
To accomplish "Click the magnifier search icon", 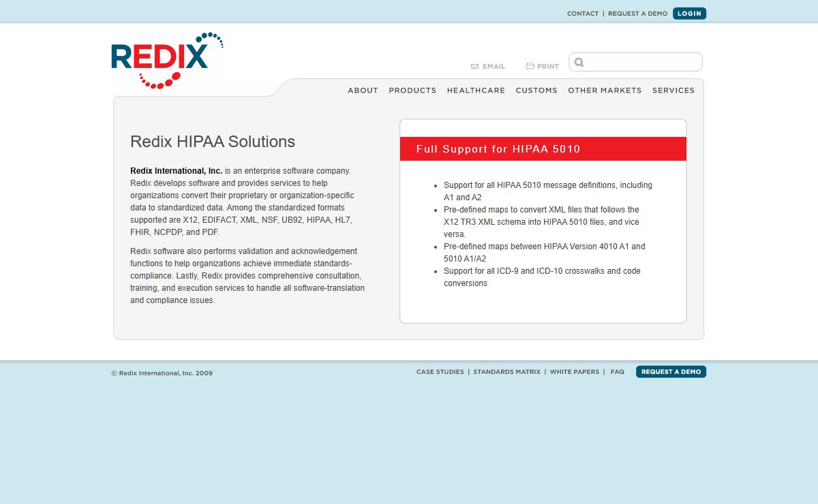I will coord(579,62).
